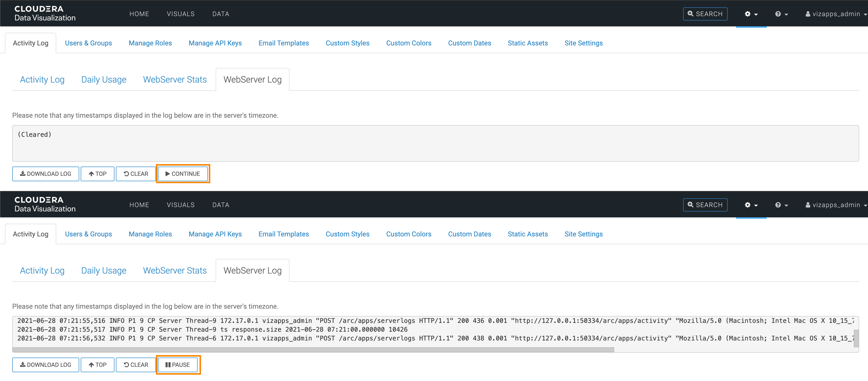The image size is (868, 381).
Task: Click the SEARCH button in the top navbar
Action: [x=705, y=14]
